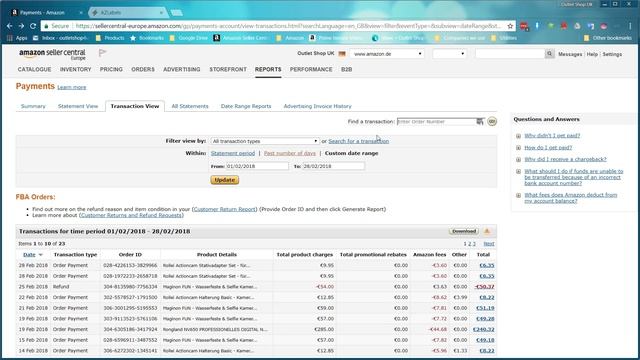Open Apps grid in bookmarks bar
Screen dimensions: 640x360
click(17, 38)
